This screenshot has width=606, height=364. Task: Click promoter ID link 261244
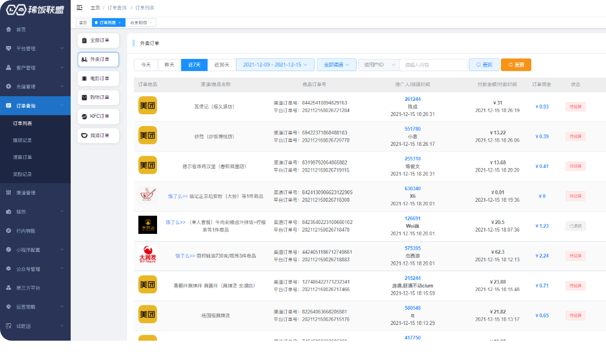pyautogui.click(x=412, y=99)
